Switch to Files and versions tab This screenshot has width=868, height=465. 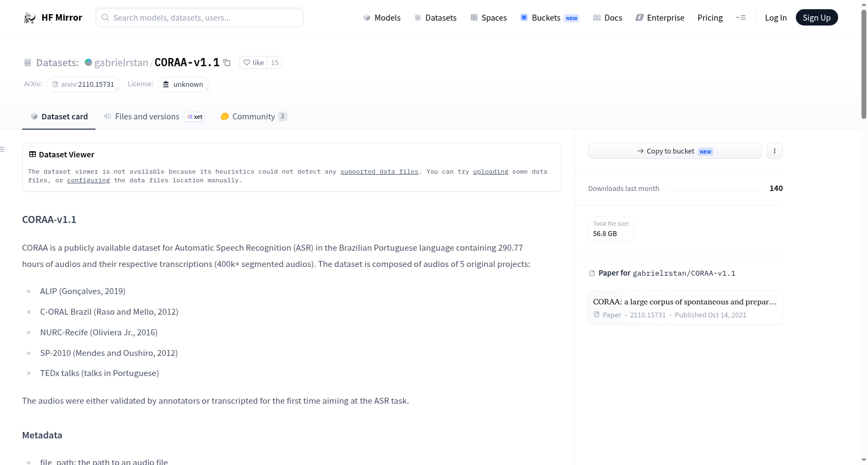[x=154, y=117]
